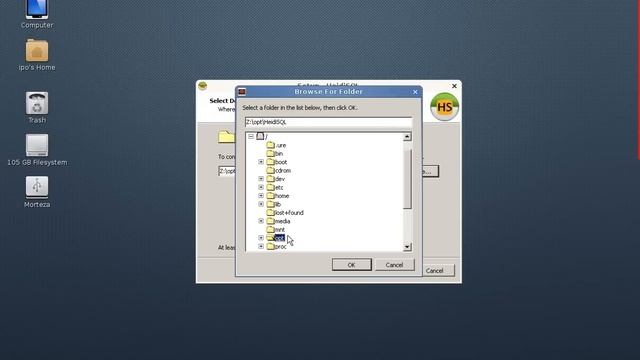Screen dimensions: 640x360
Task: Expand the media folder node
Action: pyautogui.click(x=261, y=221)
